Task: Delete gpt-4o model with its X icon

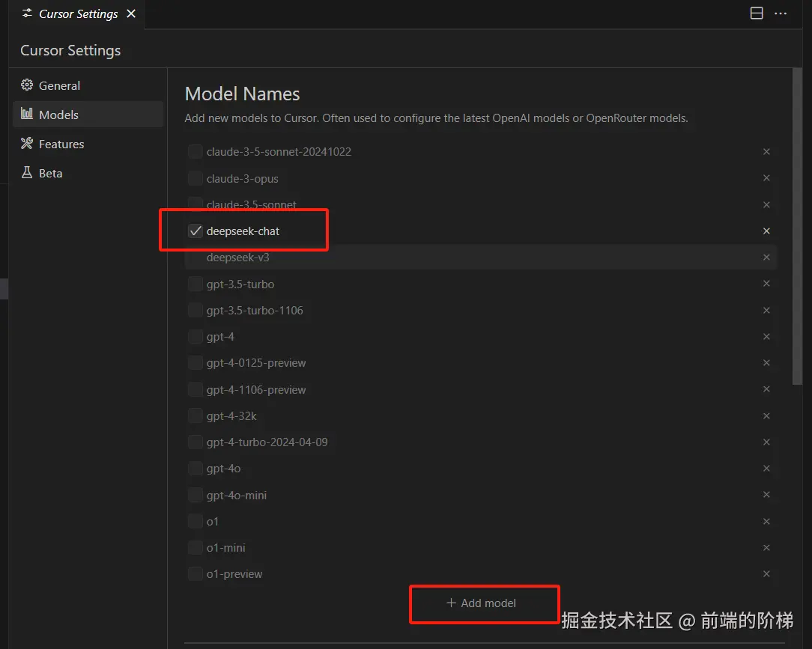Action: click(766, 469)
